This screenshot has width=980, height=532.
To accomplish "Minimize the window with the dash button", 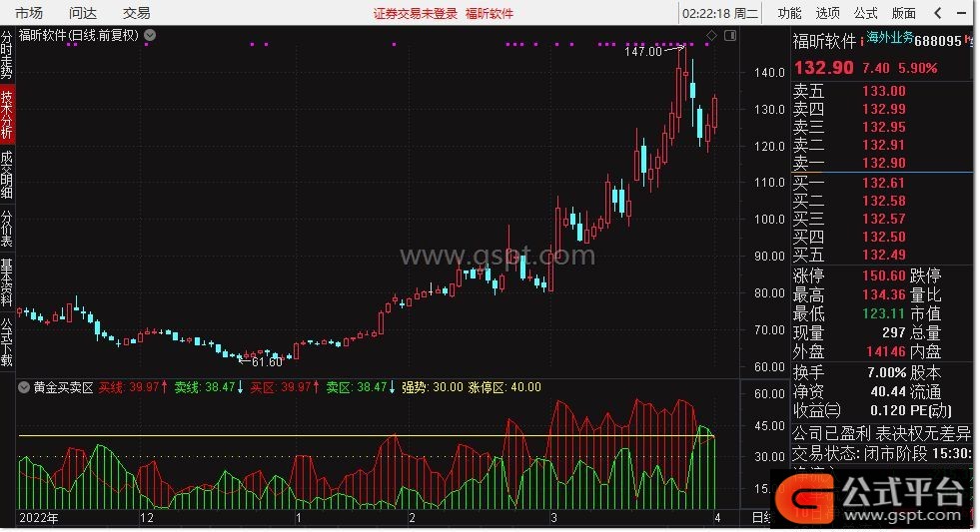I will click(961, 13).
